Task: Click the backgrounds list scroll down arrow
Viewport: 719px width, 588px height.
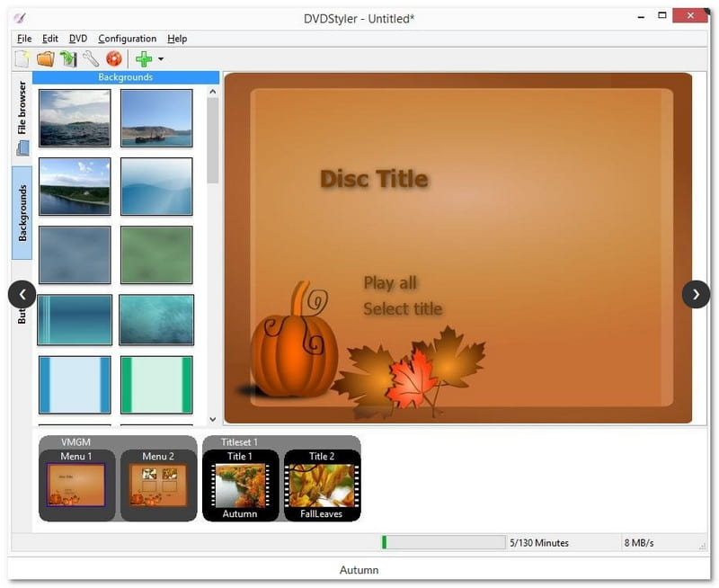Action: pos(212,419)
